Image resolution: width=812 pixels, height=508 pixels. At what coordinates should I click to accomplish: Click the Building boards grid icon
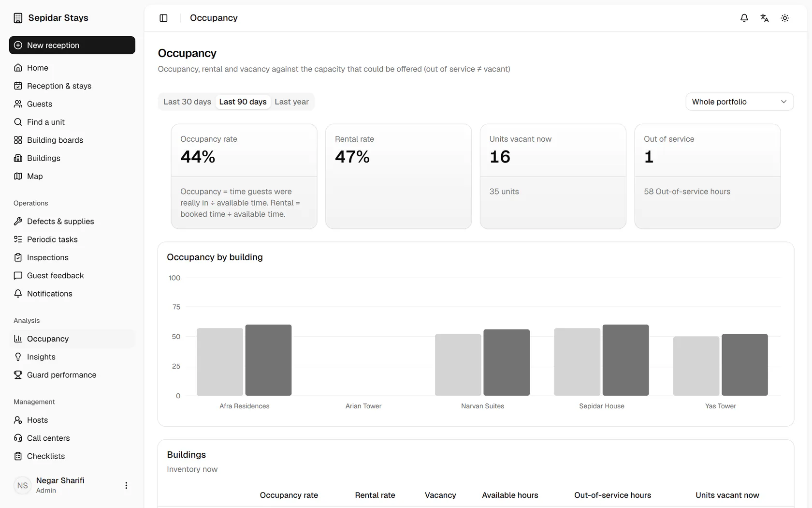point(18,140)
